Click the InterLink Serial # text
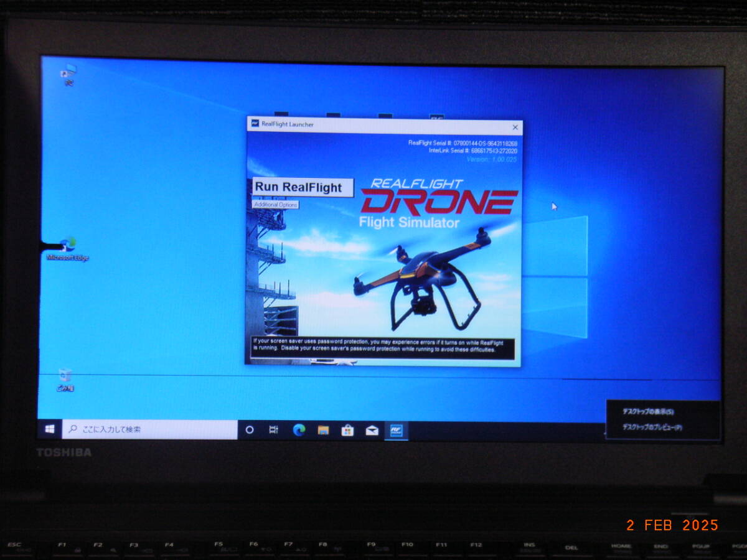The width and height of the screenshot is (747, 560). click(x=473, y=151)
